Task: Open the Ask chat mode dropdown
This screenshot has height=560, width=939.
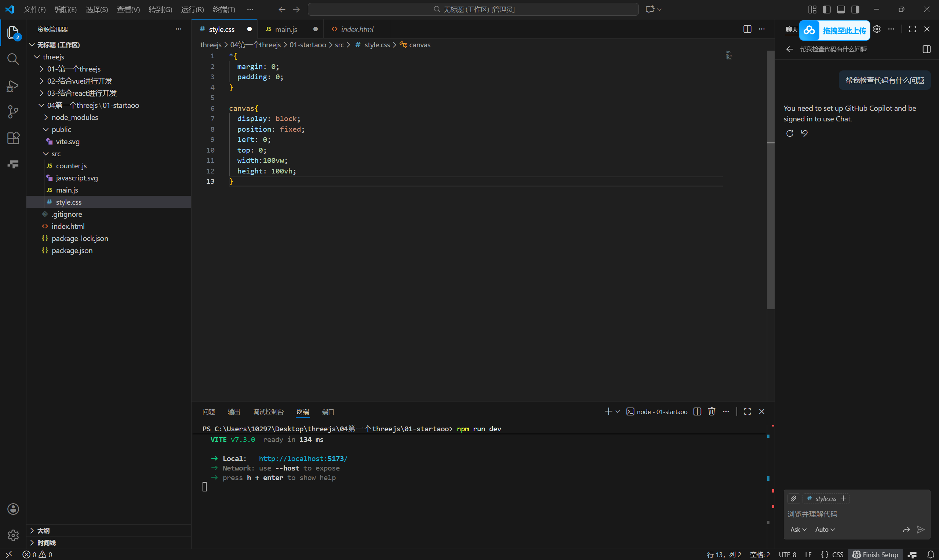Action: tap(798, 530)
